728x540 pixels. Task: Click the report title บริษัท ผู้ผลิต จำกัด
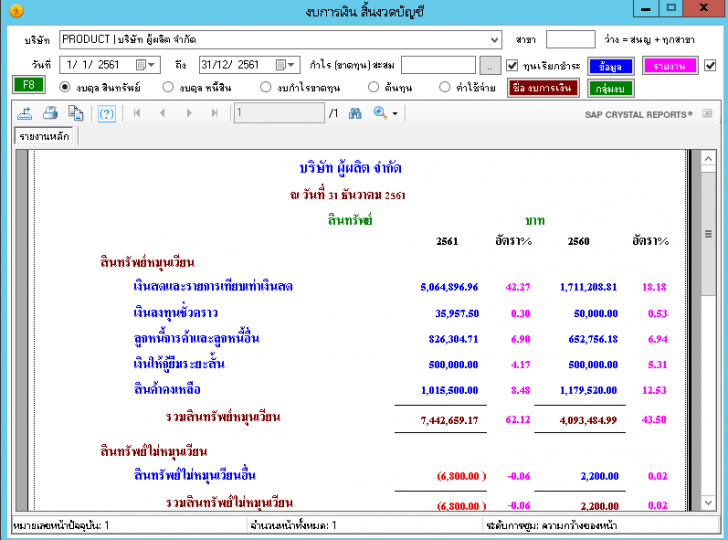[350, 168]
